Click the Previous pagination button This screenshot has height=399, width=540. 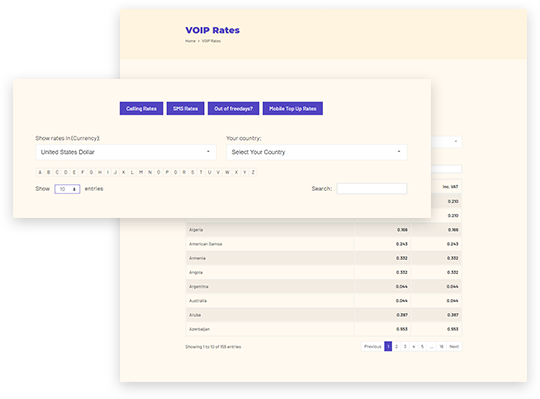click(x=373, y=346)
